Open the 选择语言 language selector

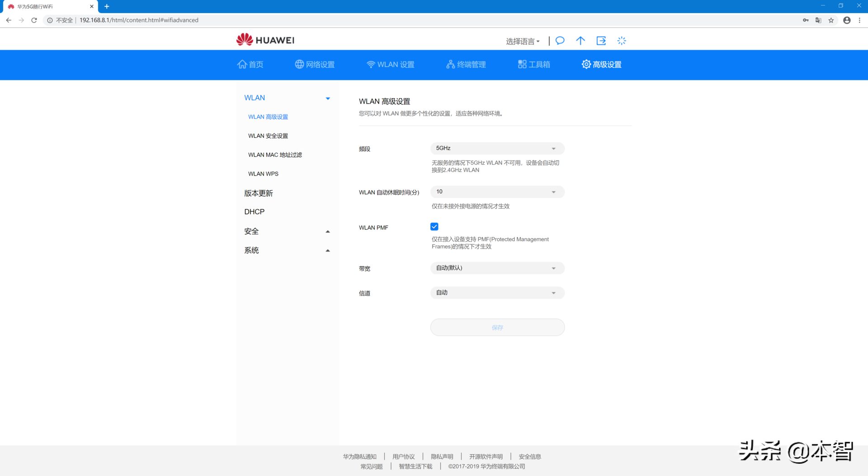coord(522,41)
